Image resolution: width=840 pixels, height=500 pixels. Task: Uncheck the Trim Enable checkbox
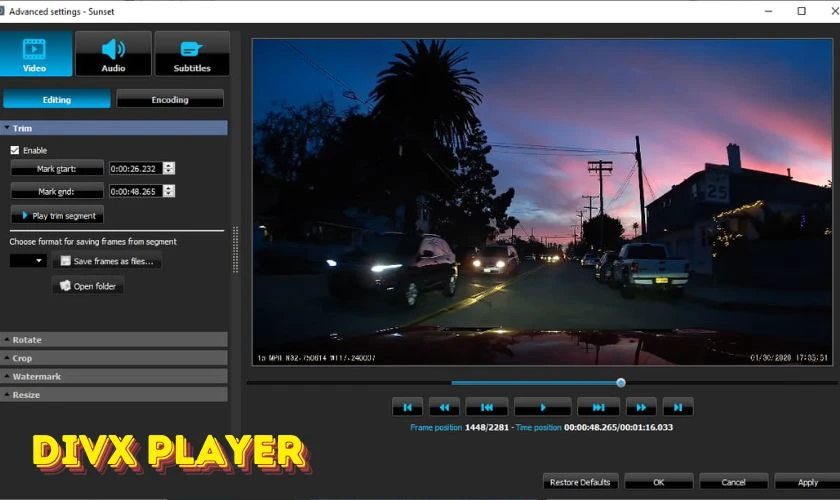click(15, 150)
